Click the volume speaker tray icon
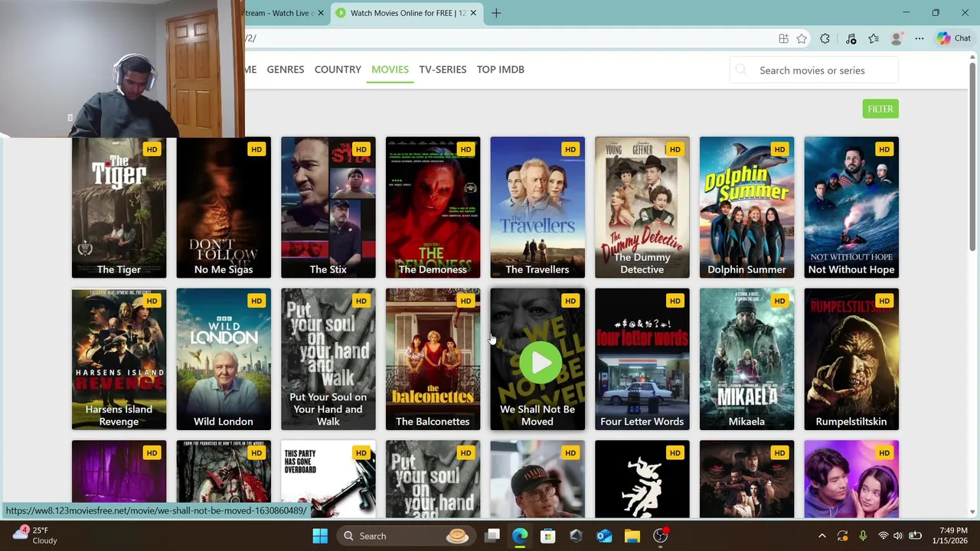 898,536
